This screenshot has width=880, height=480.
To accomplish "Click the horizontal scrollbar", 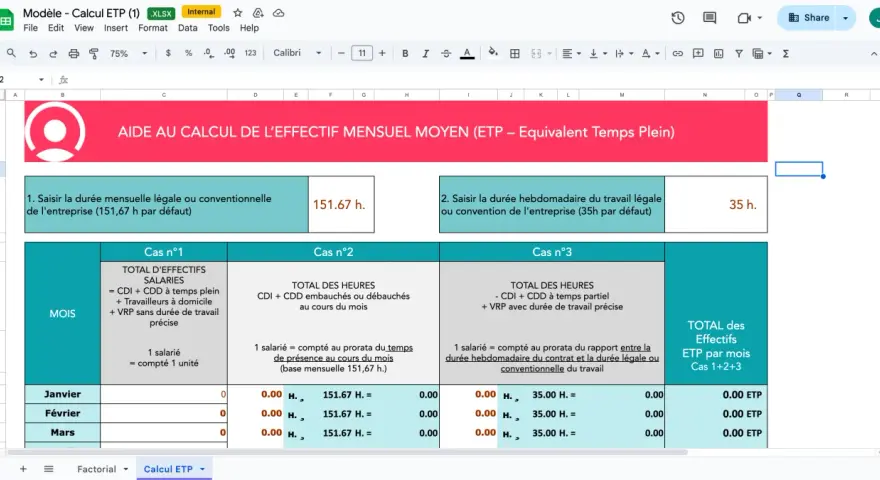I will [347, 452].
